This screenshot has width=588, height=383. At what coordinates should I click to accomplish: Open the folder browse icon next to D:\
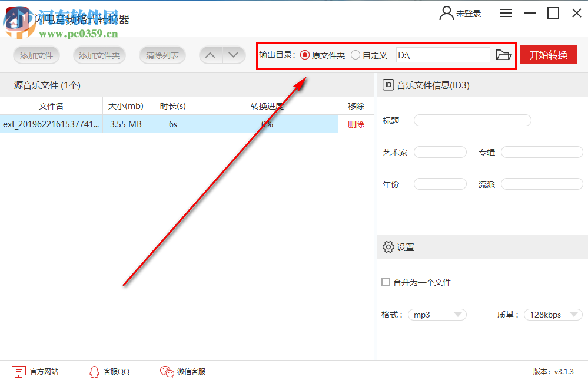coord(504,54)
